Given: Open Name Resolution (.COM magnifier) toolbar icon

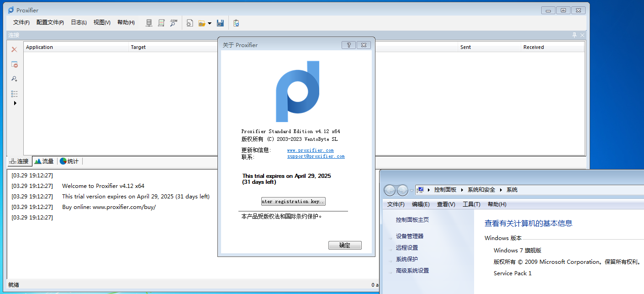Looking at the screenshot, I should [x=174, y=22].
